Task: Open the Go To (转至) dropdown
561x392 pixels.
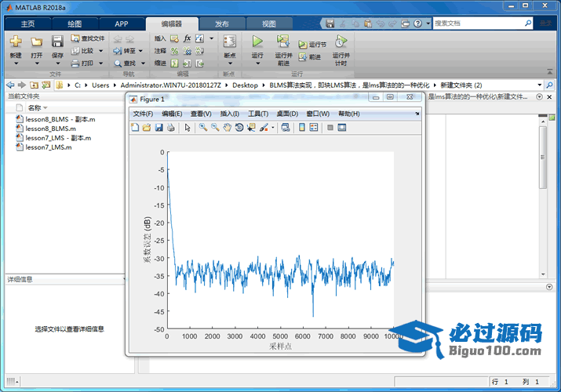Action: pos(142,51)
